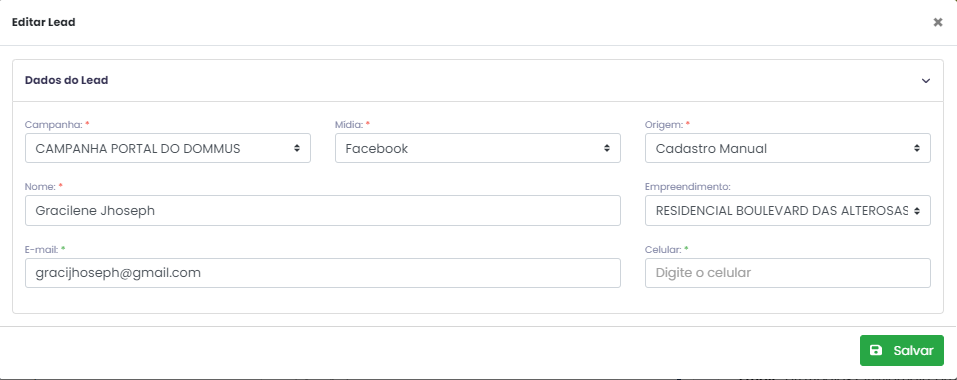
Task: Open the Mídia dropdown showing Facebook
Action: tap(478, 148)
